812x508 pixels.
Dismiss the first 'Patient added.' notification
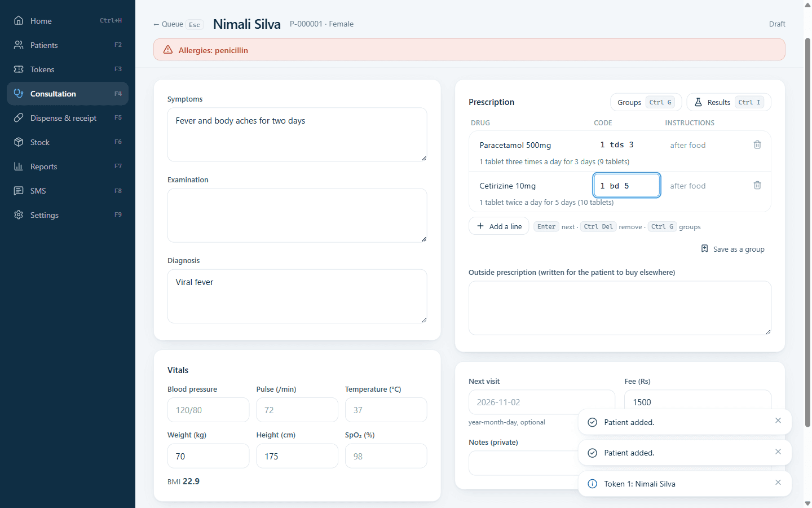778,421
